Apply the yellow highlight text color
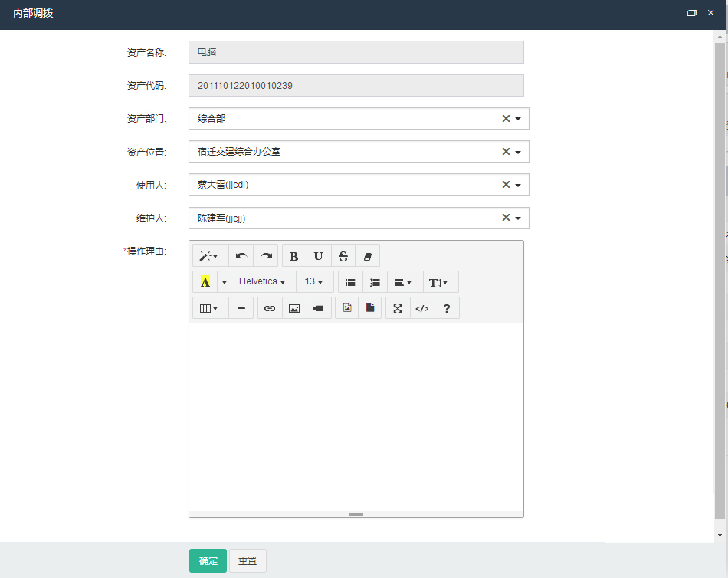The width and height of the screenshot is (728, 578). click(205, 282)
